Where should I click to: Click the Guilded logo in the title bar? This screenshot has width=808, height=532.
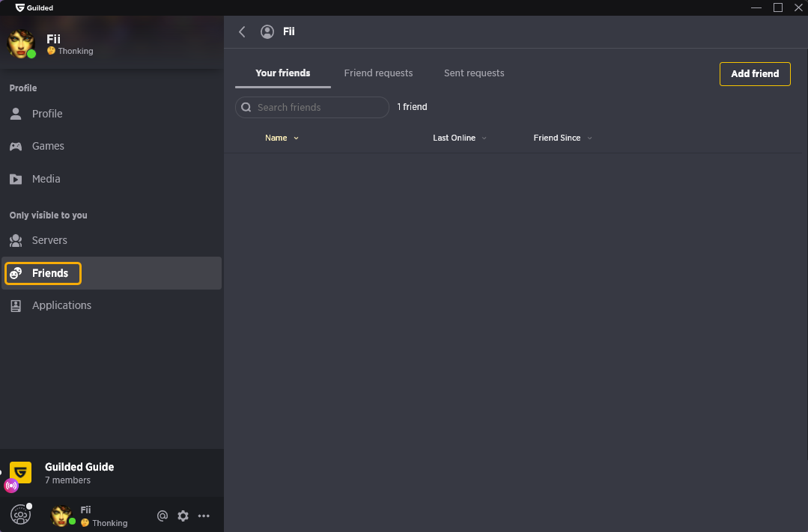click(x=20, y=7)
